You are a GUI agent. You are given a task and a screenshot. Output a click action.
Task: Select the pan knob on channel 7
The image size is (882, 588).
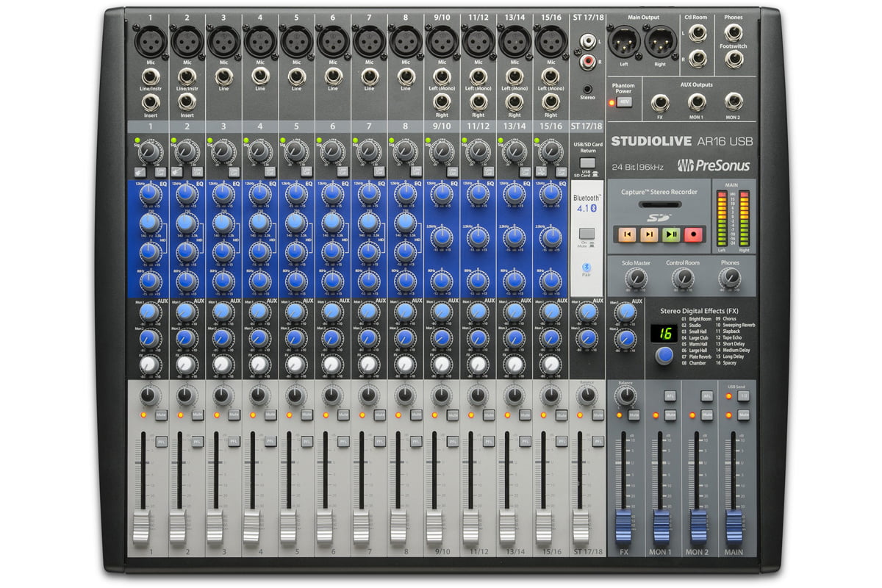tap(367, 395)
